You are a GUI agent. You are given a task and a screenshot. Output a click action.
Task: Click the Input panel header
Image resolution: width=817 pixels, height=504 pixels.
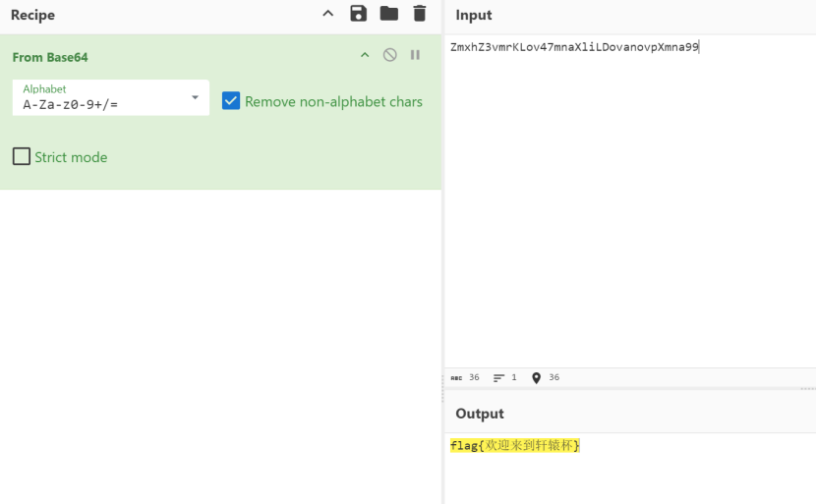474,15
